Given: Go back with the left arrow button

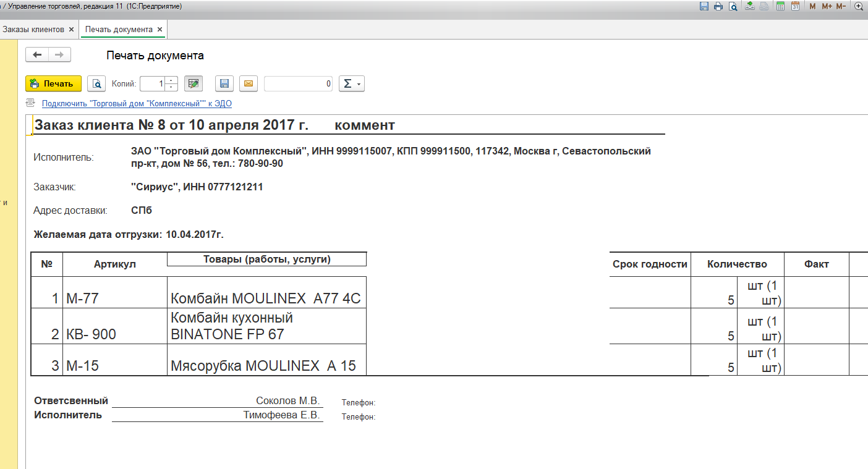Looking at the screenshot, I should click(x=37, y=55).
